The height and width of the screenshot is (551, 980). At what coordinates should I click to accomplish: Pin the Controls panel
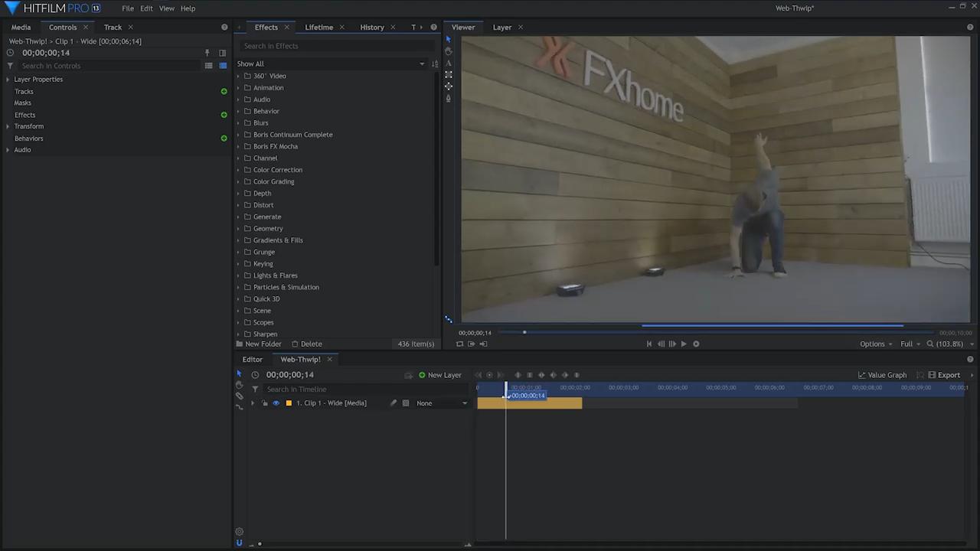207,53
